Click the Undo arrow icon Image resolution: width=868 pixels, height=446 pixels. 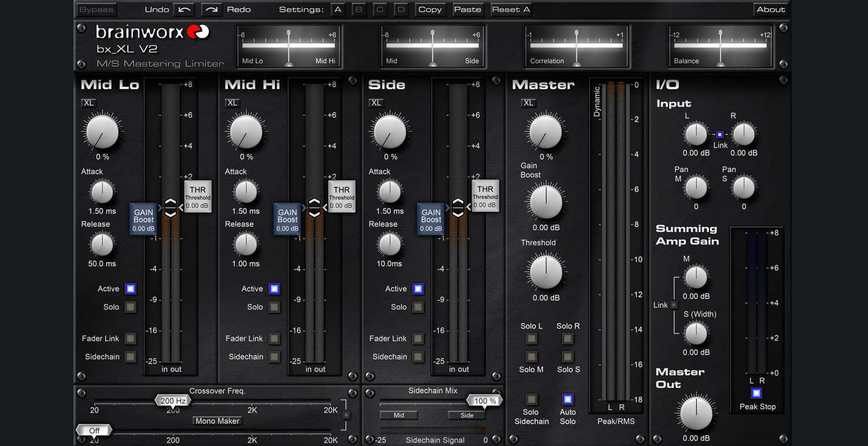click(185, 9)
